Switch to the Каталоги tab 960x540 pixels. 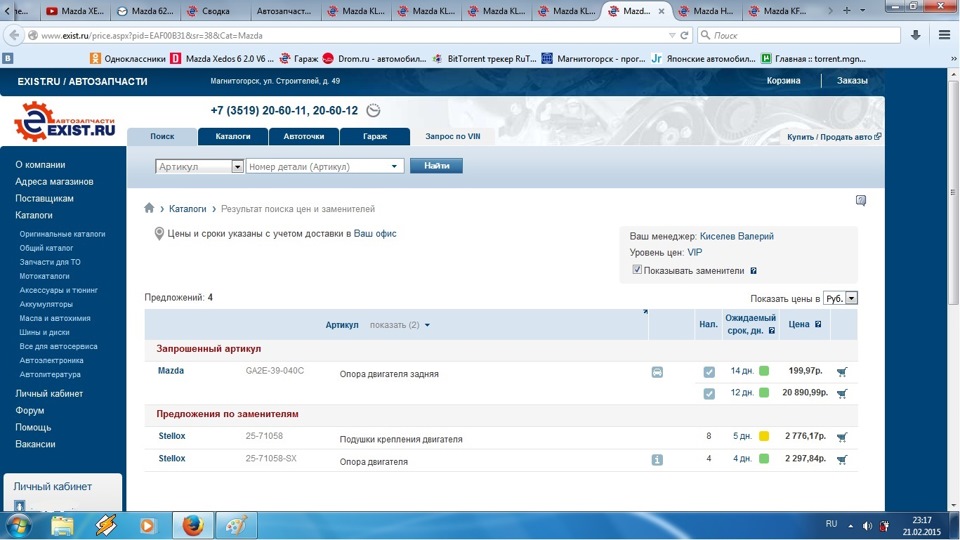click(x=233, y=137)
